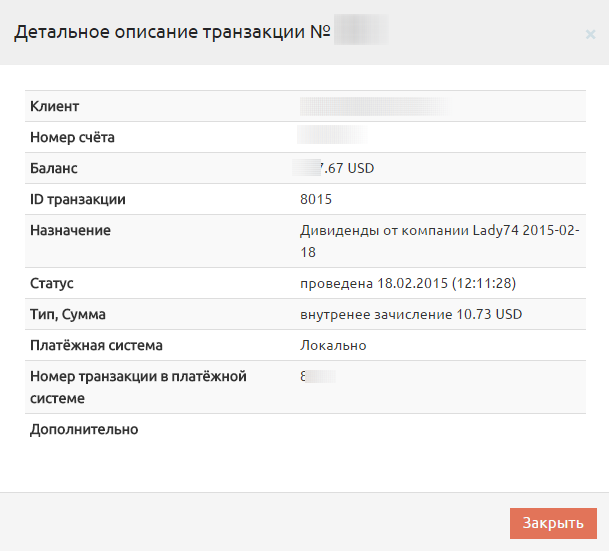The width and height of the screenshot is (609, 551).
Task: Select the Локально payment system value
Action: [333, 345]
